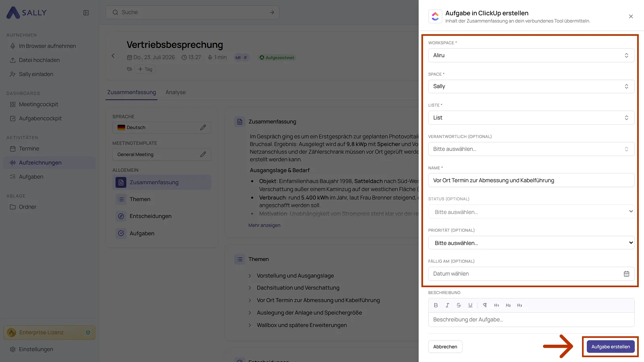Click the tag label icon
This screenshot has height=362, width=644.
point(129,69)
